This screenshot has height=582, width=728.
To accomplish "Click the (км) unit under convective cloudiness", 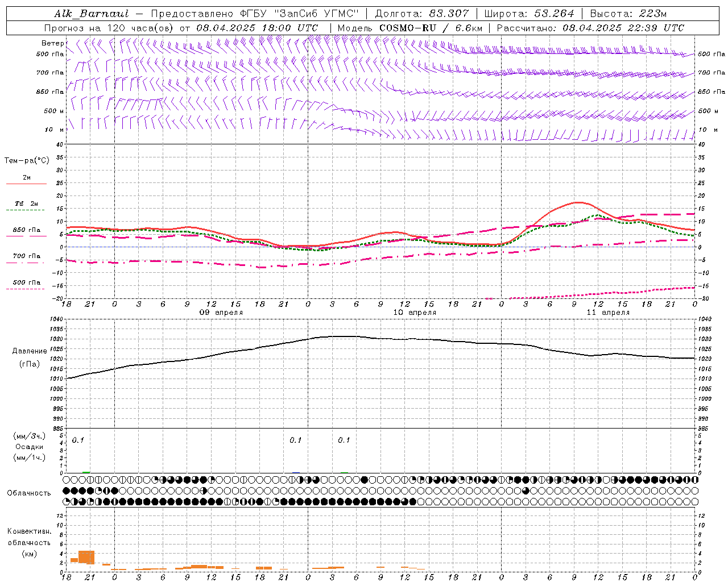I will click(30, 554).
